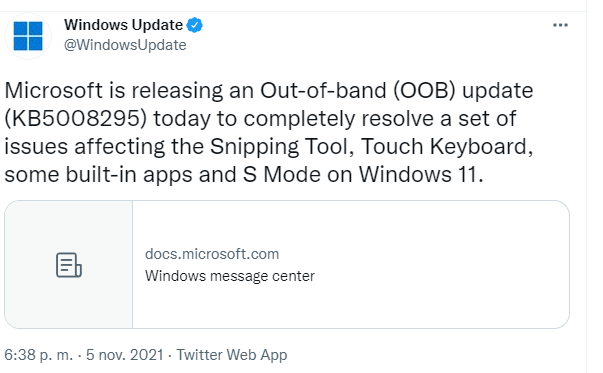Viewport: 603px width, 373px height.
Task: Visit the @WindowsUpdate handle link
Action: click(x=125, y=45)
